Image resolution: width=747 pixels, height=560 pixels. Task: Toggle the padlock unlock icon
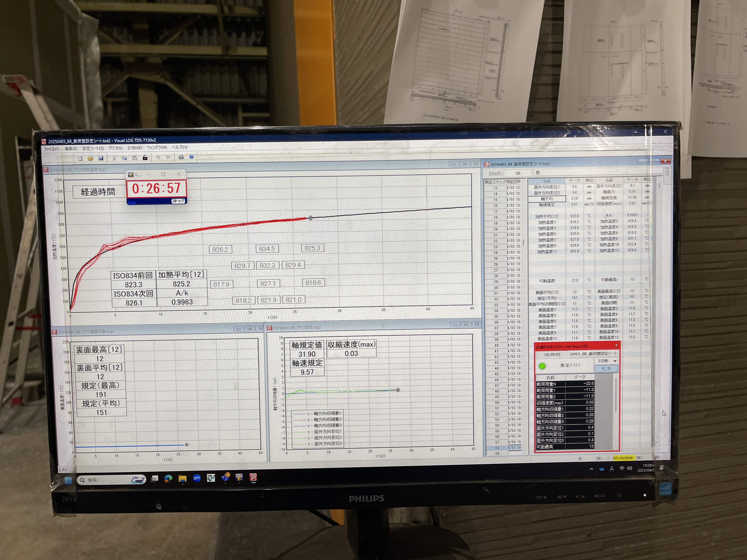coord(145,158)
